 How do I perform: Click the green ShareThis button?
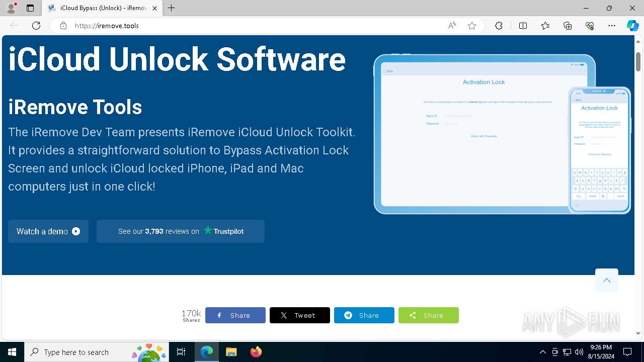pyautogui.click(x=429, y=315)
